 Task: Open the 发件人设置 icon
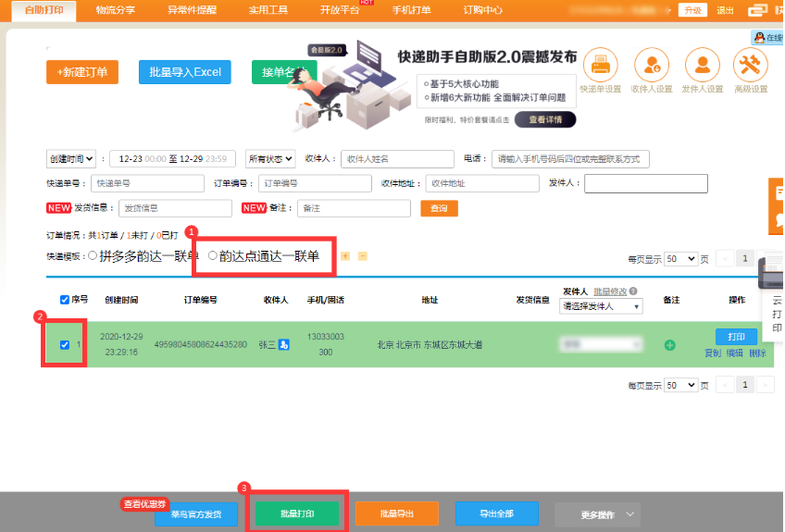click(x=703, y=65)
